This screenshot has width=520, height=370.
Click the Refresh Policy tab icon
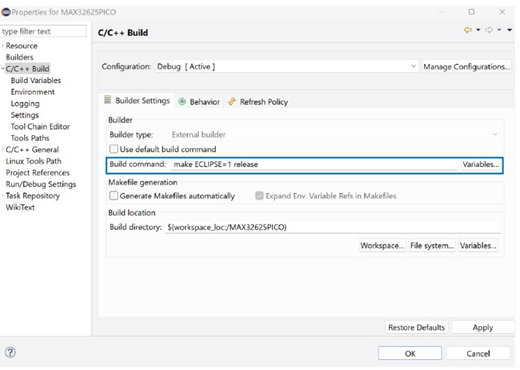(232, 102)
